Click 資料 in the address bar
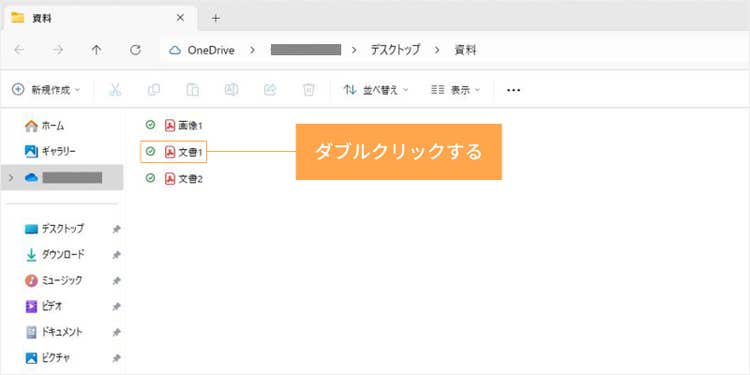Viewport: 750px width, 375px height. [x=465, y=50]
